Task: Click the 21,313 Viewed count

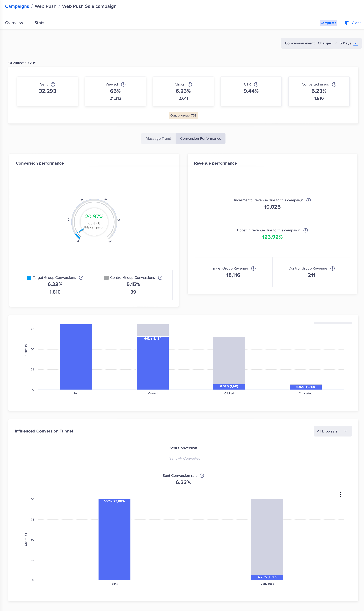Action: [x=115, y=98]
